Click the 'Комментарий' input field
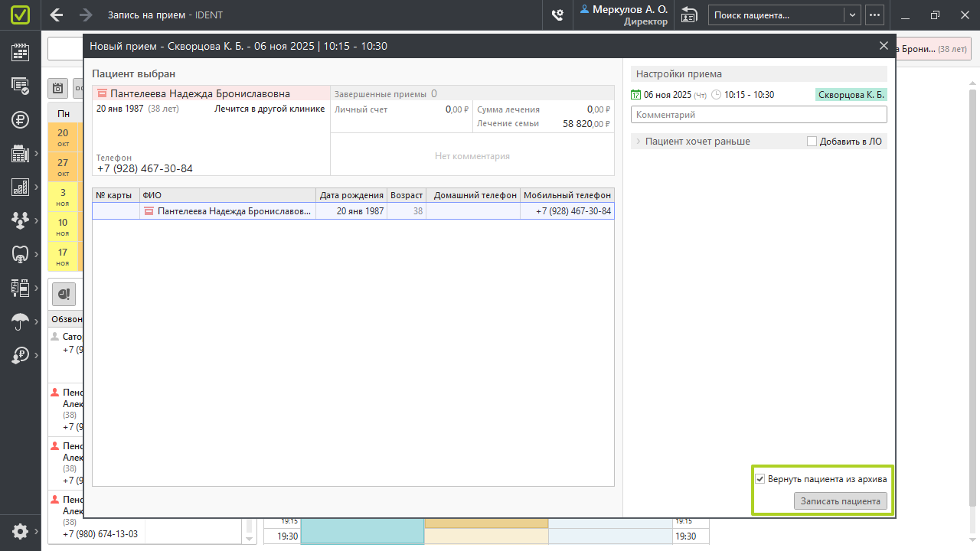 pos(758,115)
